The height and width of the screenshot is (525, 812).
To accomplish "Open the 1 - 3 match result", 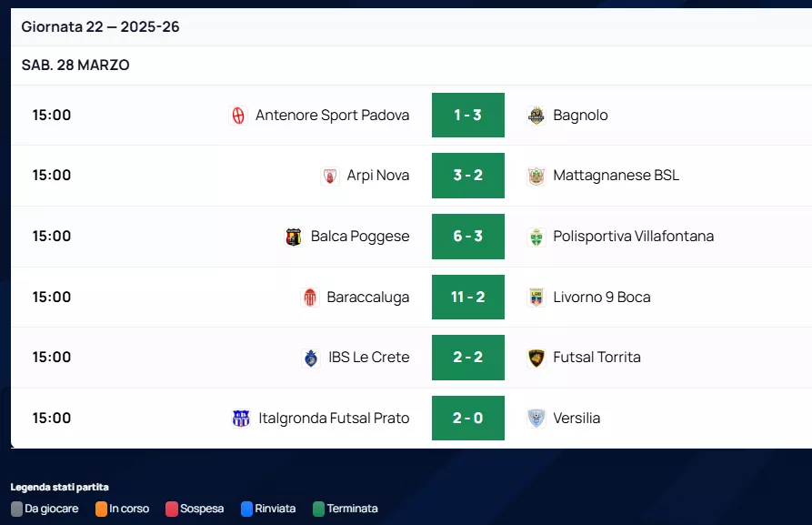I will pos(467,116).
